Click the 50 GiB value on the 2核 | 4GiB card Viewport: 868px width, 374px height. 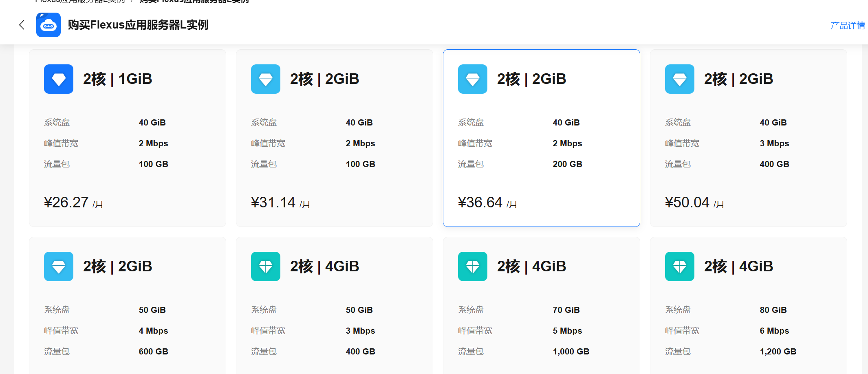(359, 310)
